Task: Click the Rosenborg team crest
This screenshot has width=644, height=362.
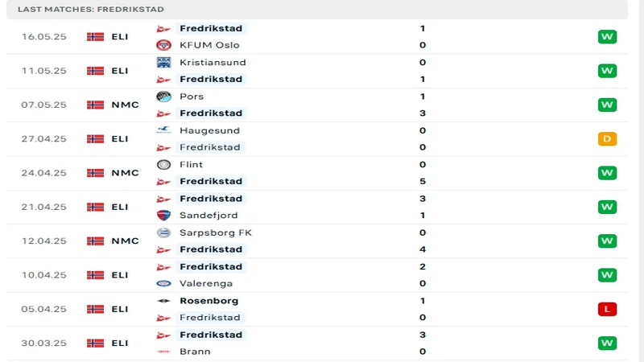Action: [x=163, y=301]
